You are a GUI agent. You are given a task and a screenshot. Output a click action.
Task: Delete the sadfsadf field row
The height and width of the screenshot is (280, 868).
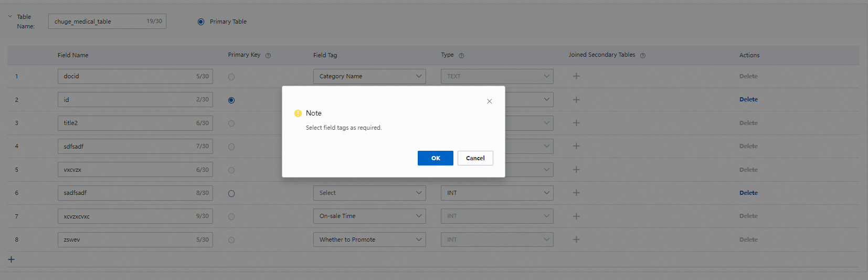[748, 193]
